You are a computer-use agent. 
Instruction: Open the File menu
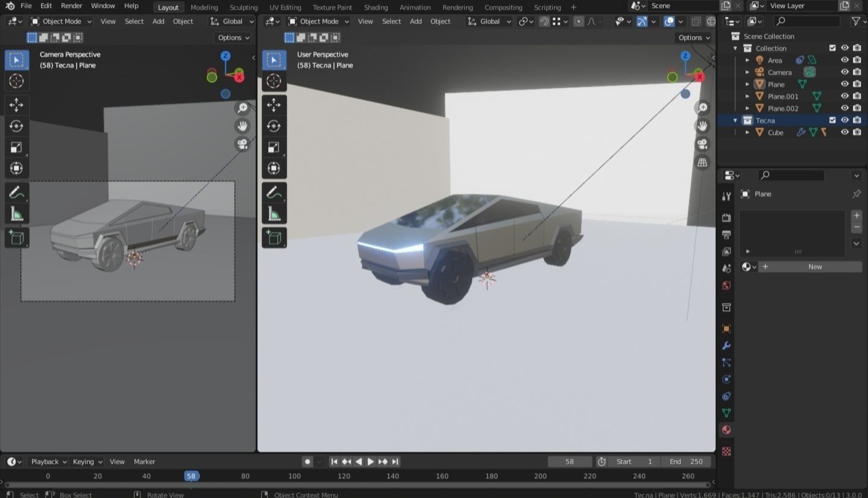(26, 6)
